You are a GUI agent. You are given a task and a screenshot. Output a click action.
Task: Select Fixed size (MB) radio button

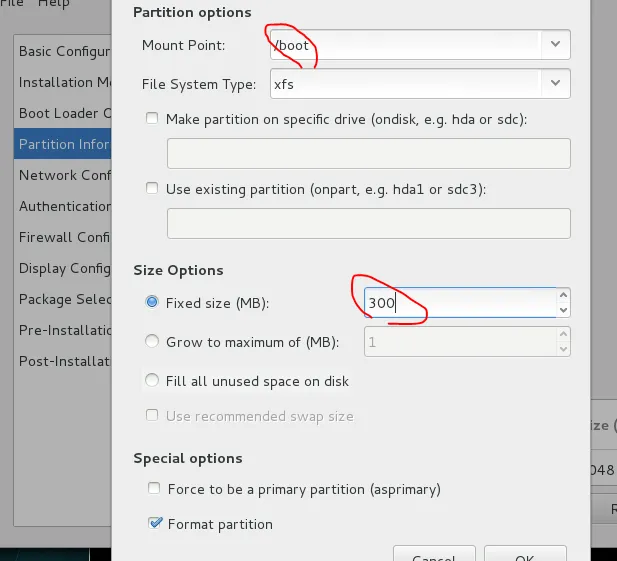[152, 302]
